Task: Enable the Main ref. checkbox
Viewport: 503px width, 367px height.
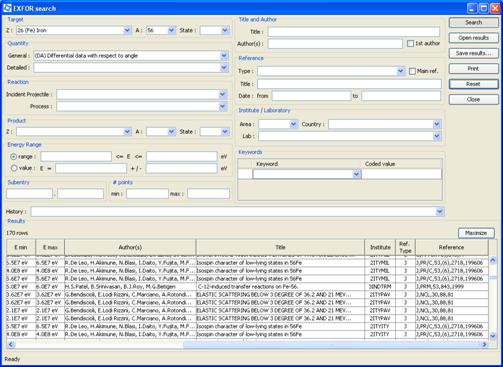Action: point(412,71)
